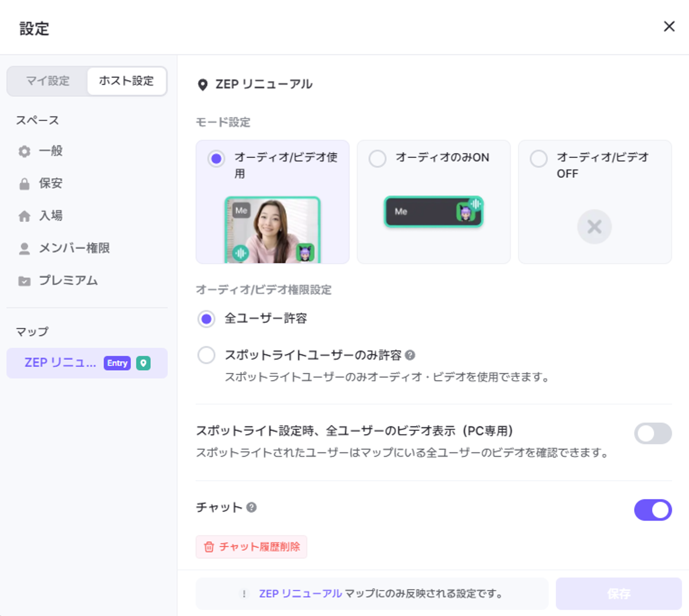Click the lock icon for 保安

(x=24, y=184)
